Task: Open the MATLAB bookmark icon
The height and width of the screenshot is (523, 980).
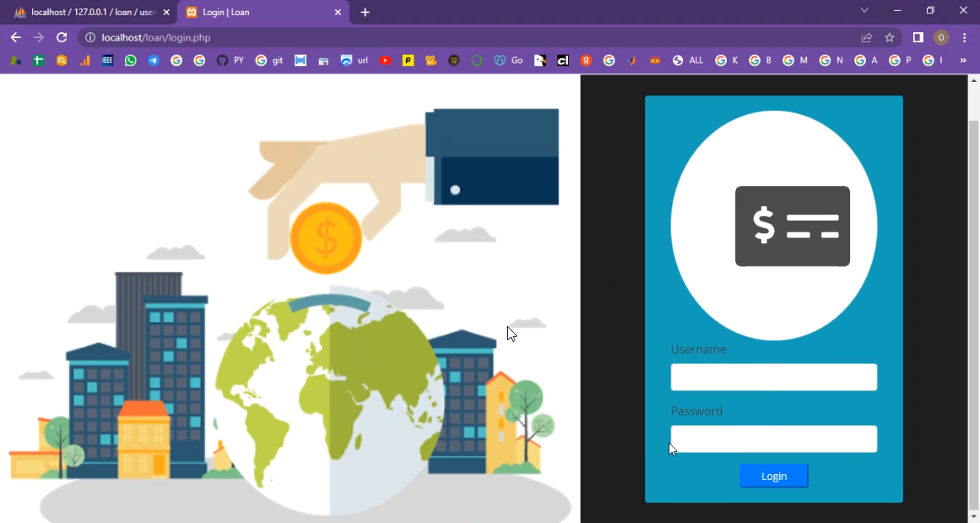Action: [x=632, y=60]
